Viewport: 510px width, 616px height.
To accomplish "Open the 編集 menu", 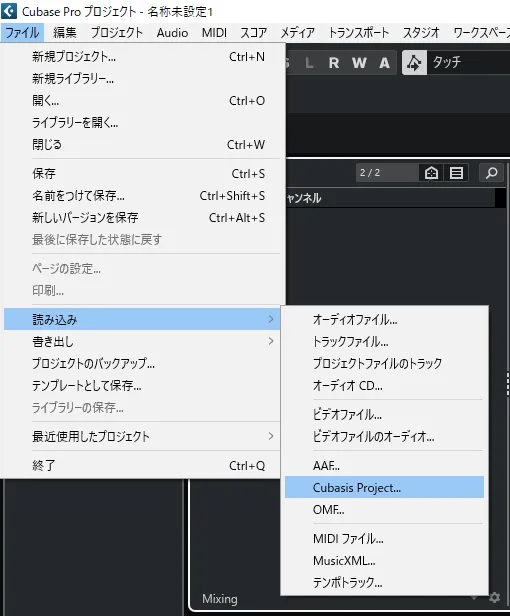I will click(x=65, y=33).
